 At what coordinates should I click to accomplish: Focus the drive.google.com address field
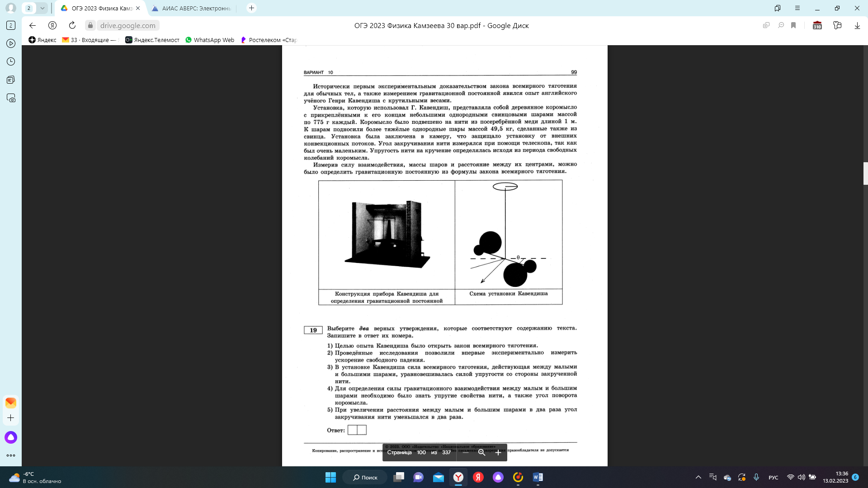click(x=128, y=25)
